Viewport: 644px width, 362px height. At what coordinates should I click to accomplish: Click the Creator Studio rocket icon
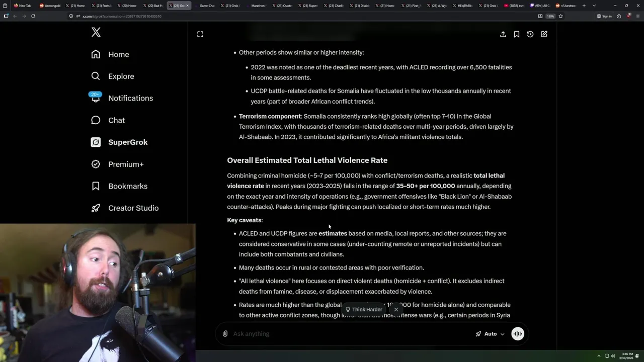click(x=96, y=208)
